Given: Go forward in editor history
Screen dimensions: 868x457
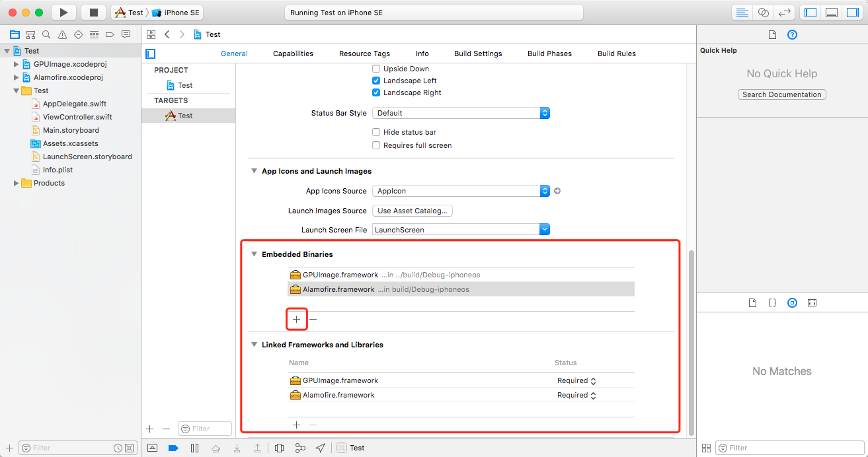Looking at the screenshot, I should 182,34.
